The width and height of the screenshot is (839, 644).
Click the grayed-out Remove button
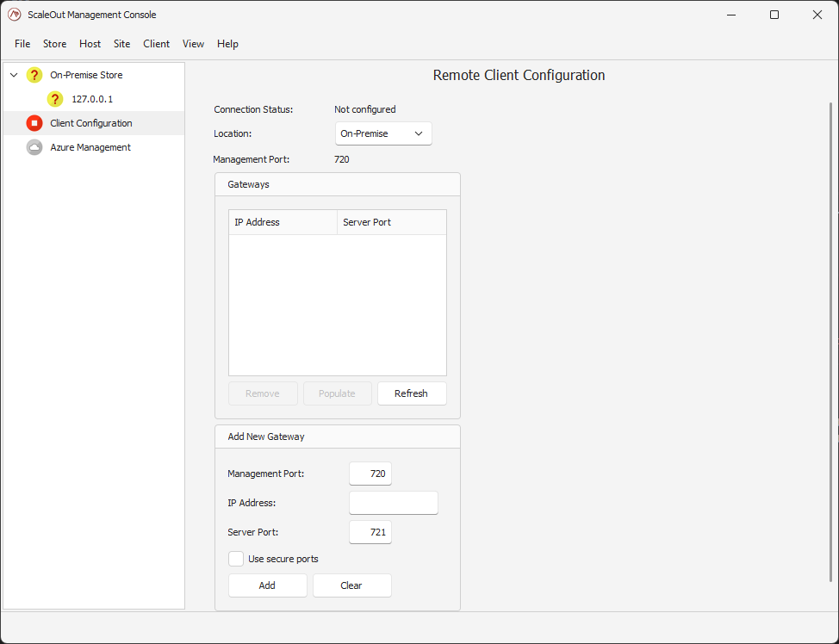click(263, 393)
